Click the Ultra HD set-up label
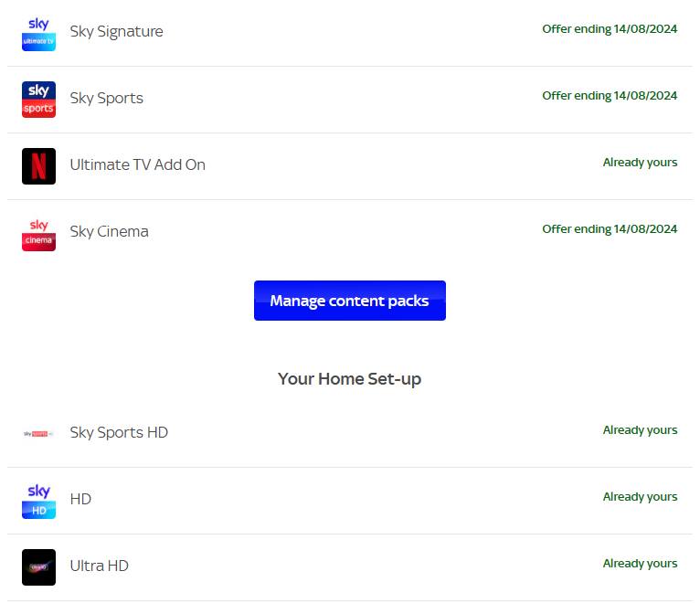This screenshot has height=603, width=700. pyautogui.click(x=99, y=566)
